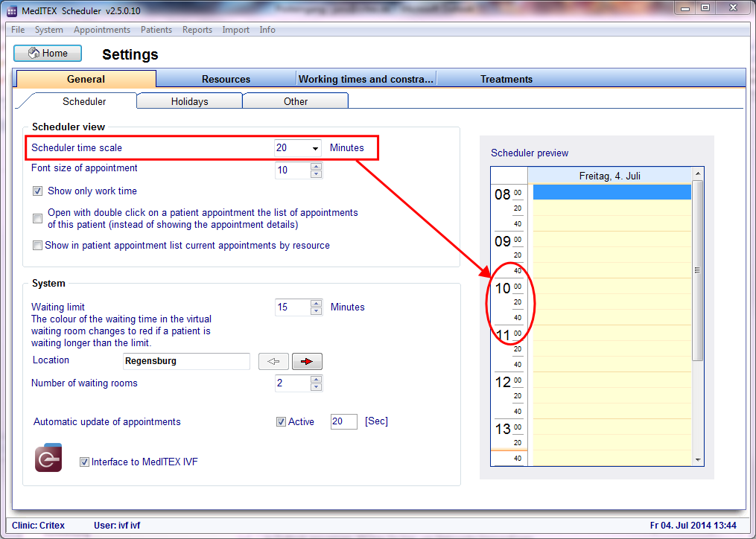The height and width of the screenshot is (539, 756).
Task: Click the Clinic: Critex status text
Action: 39,526
